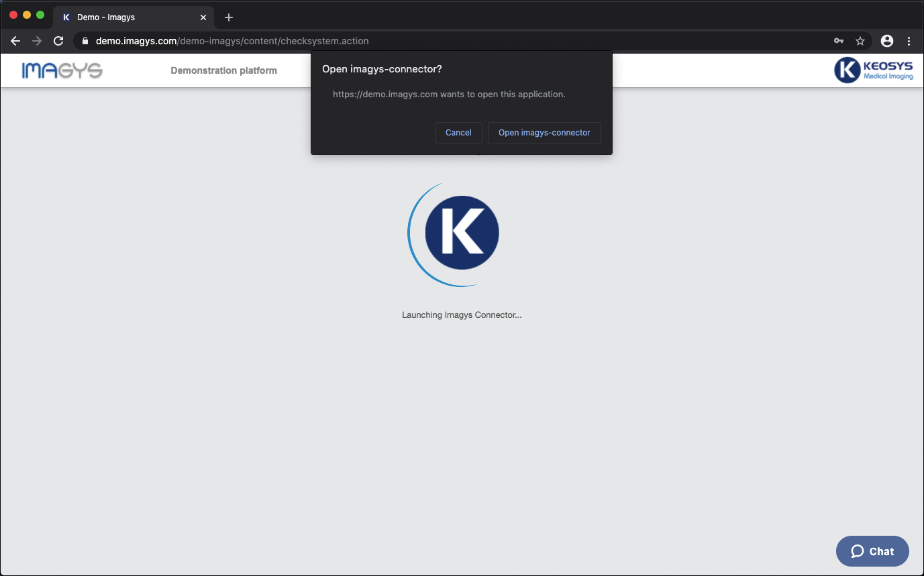This screenshot has height=576, width=924.
Task: Open the Chat widget
Action: 872,551
